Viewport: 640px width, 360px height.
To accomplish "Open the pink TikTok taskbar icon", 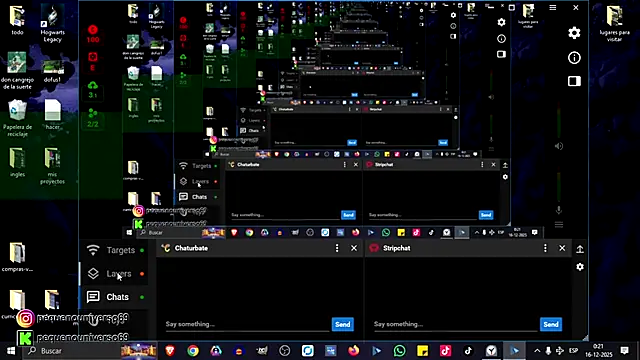I will tap(445, 351).
